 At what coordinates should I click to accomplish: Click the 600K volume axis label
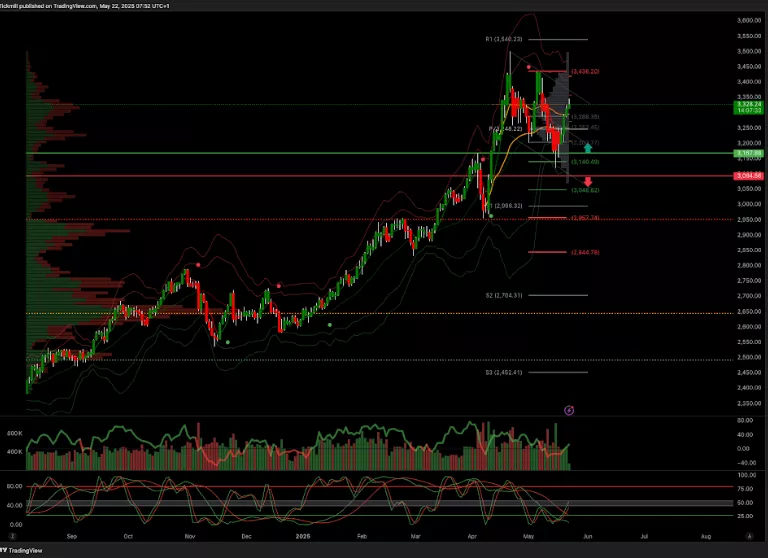[14, 433]
